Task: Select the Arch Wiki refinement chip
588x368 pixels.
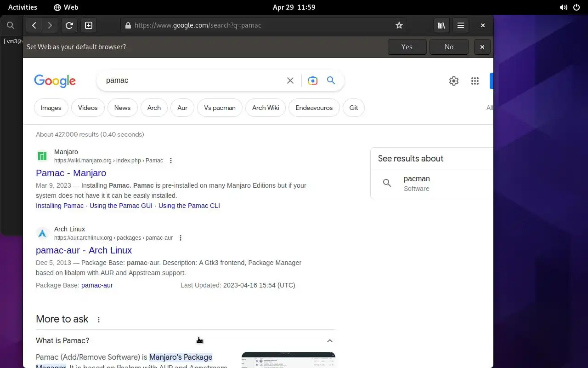Action: (x=266, y=108)
